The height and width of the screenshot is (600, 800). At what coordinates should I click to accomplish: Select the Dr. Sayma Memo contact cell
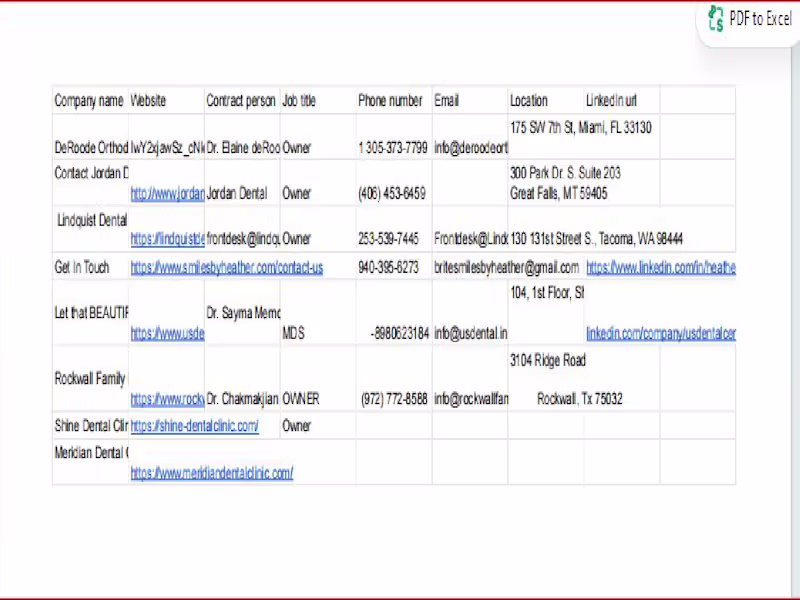(242, 313)
